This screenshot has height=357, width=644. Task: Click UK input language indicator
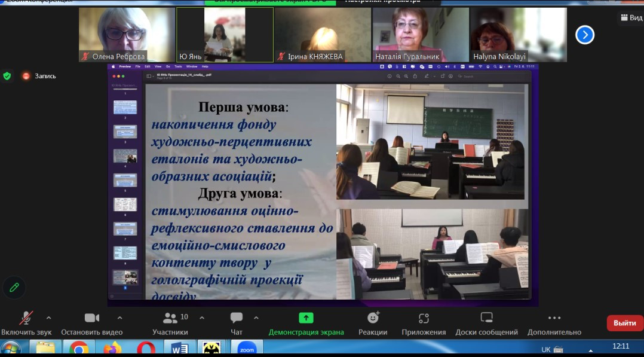coord(546,350)
